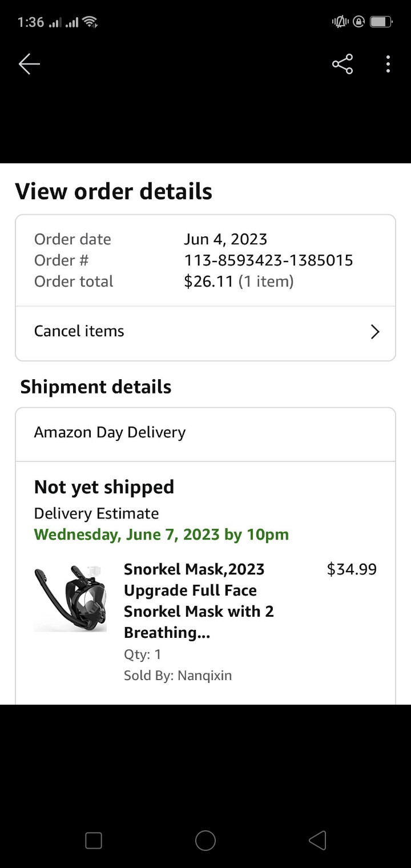Tap the Android back triangle button
Image resolution: width=411 pixels, height=868 pixels.
tap(317, 841)
